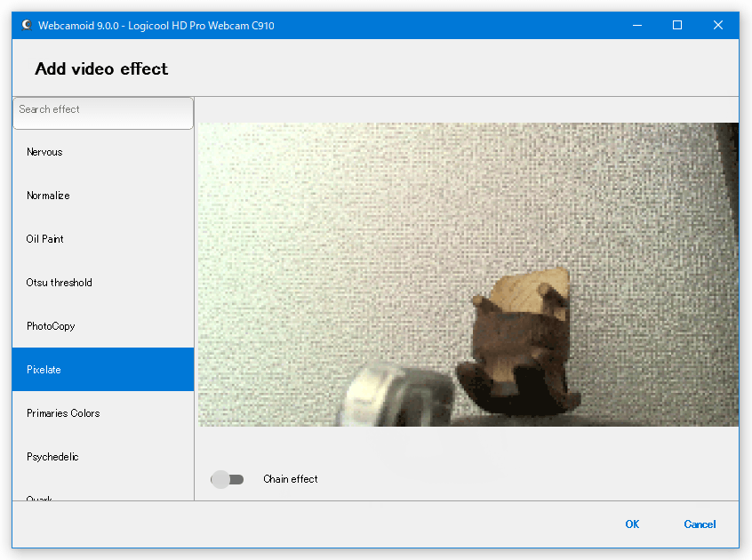
Task: Close the Webcamoid window
Action: pos(718,26)
